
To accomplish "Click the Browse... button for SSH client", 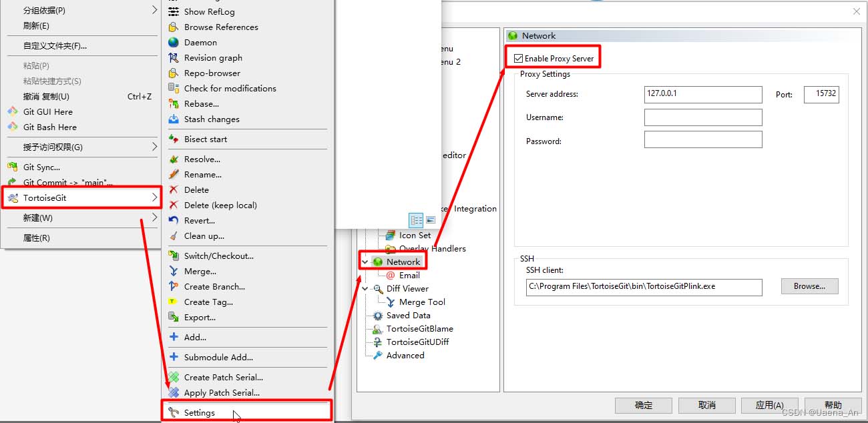I will point(810,286).
